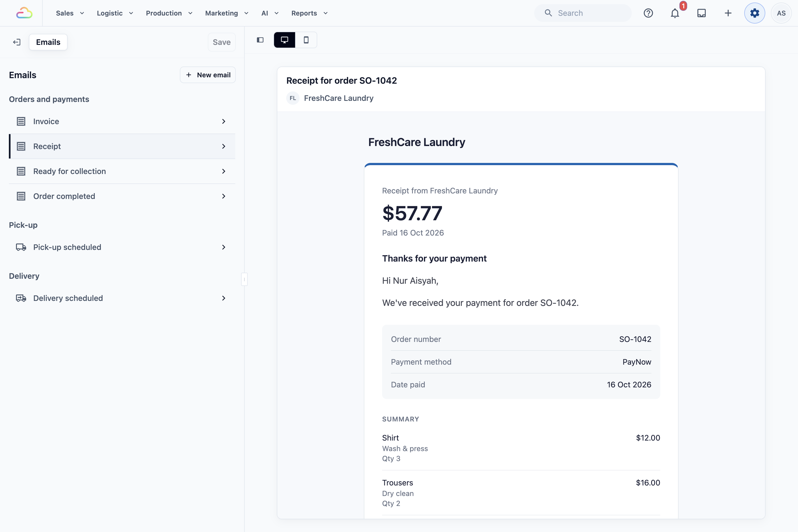Screen dimensions: 798x532
Task: Click into the Search field
Action: pos(583,13)
